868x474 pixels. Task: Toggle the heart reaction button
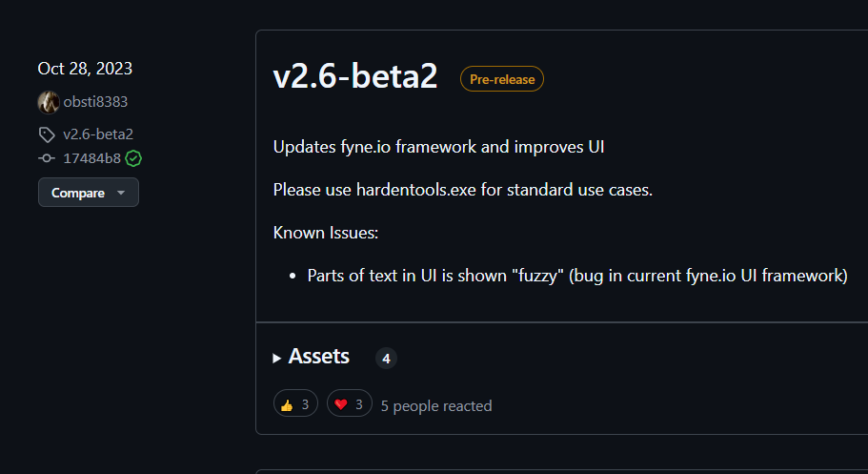[350, 404]
